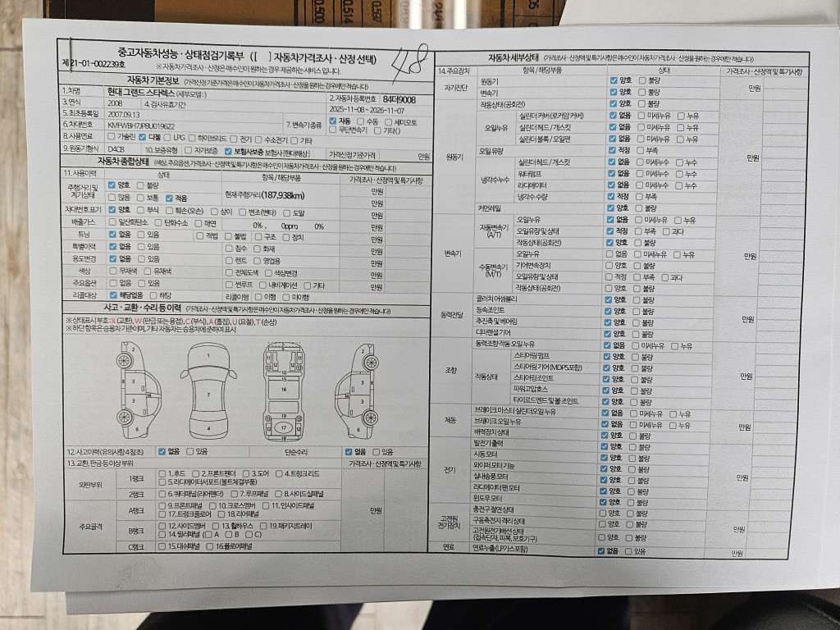Click the left-side car body diagram
Screen dimensions: 840x630
pyautogui.click(x=139, y=388)
